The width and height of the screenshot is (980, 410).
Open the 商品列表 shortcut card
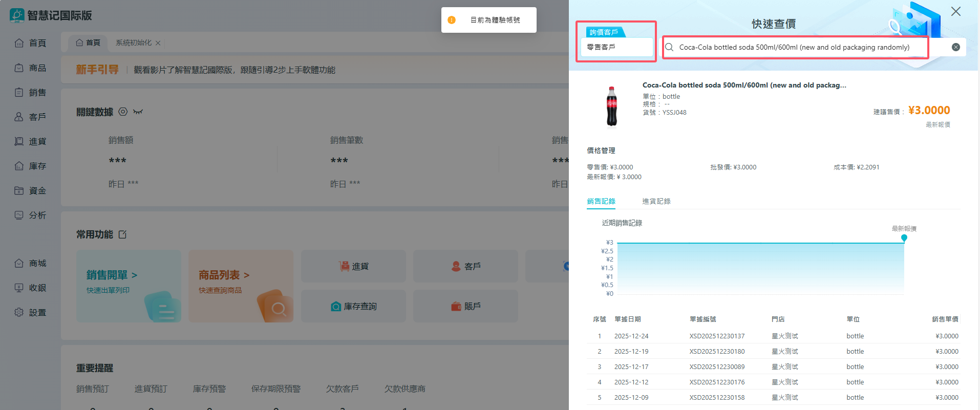pos(241,286)
